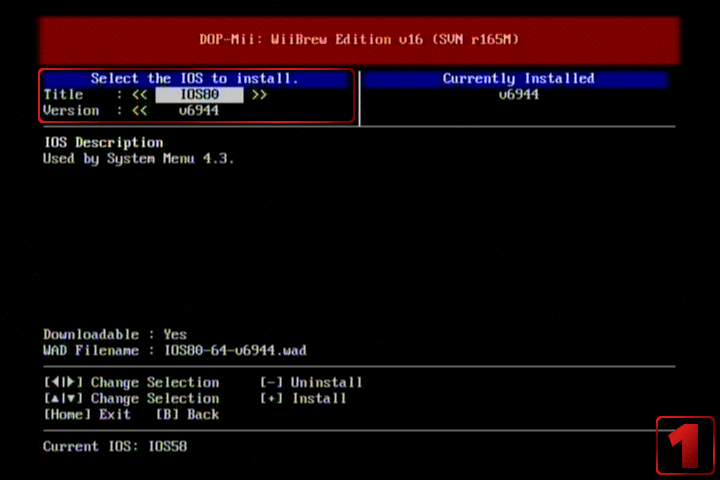
Task: Click the up/down Change Selection hint
Action: (131, 398)
